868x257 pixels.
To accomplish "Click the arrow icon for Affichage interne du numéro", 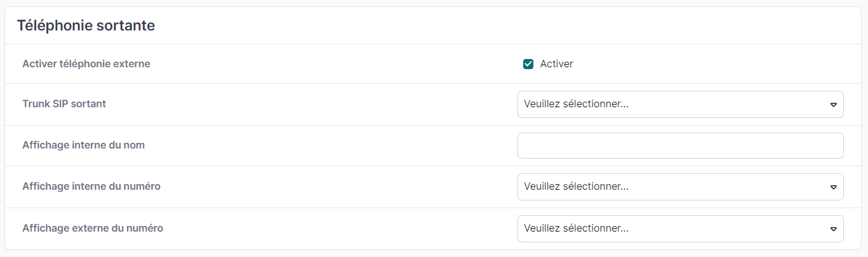I will click(x=834, y=187).
